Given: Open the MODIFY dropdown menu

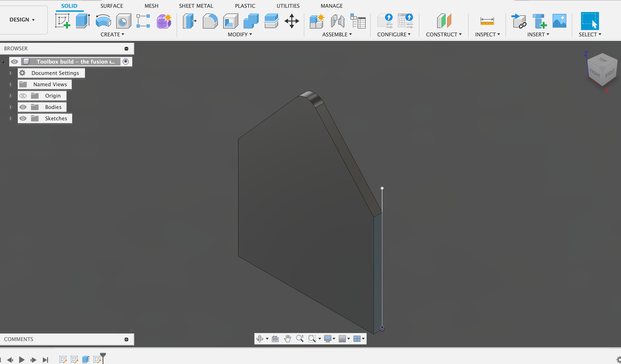Looking at the screenshot, I should click(x=240, y=34).
